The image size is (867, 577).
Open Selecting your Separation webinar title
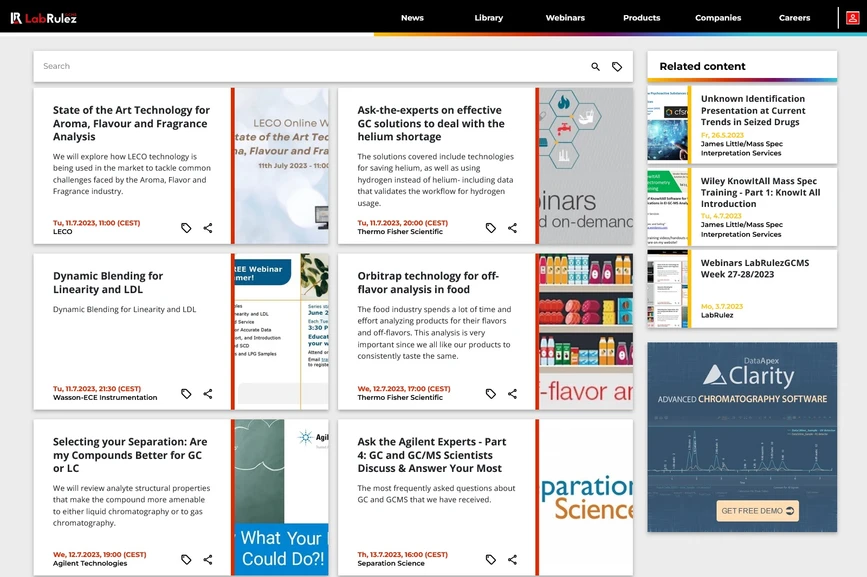tap(130, 455)
